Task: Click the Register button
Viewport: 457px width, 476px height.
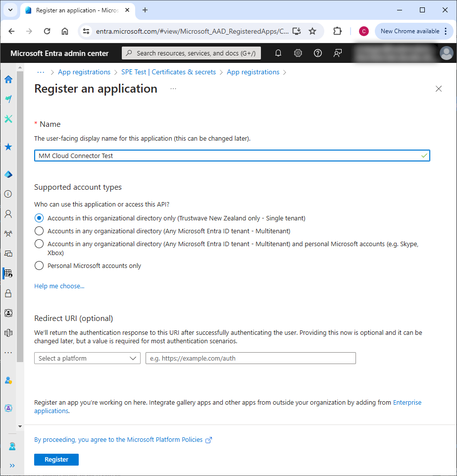Action: click(x=56, y=460)
